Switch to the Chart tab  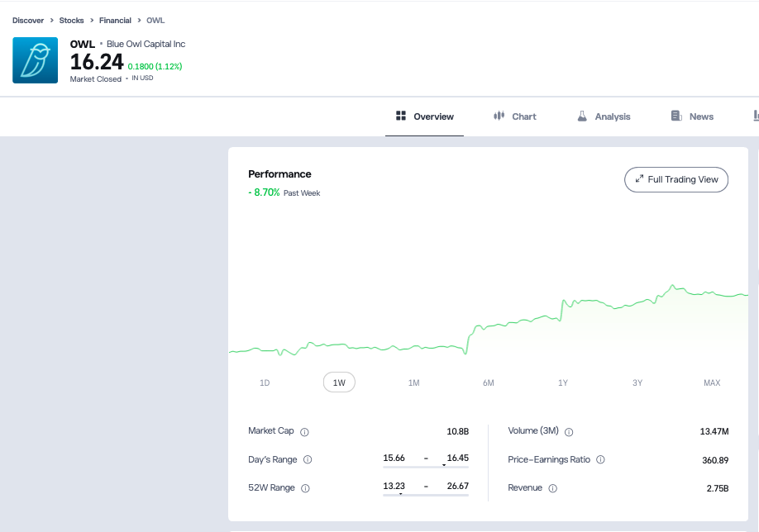pos(514,116)
